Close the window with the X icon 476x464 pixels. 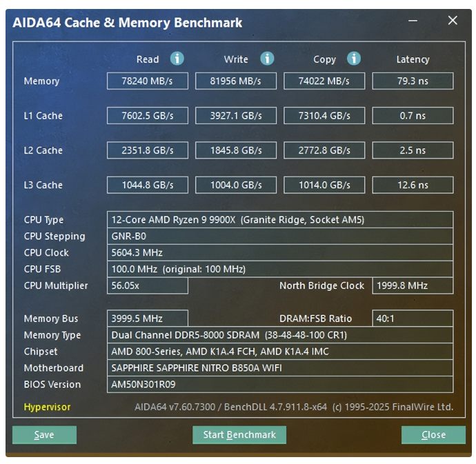coord(453,21)
